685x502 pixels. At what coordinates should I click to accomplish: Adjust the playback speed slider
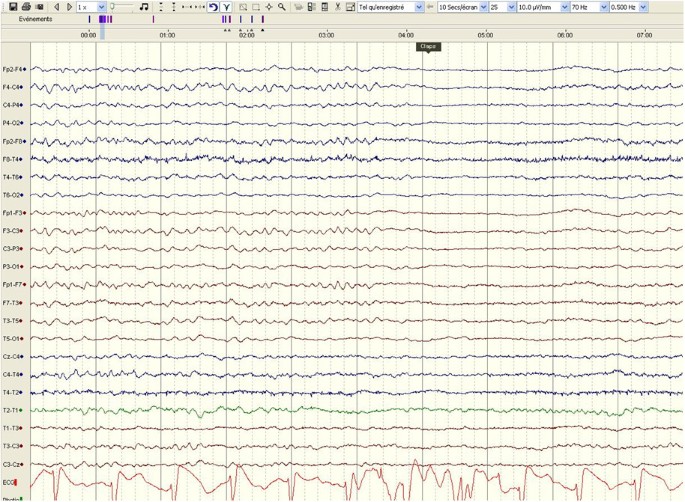[122, 7]
